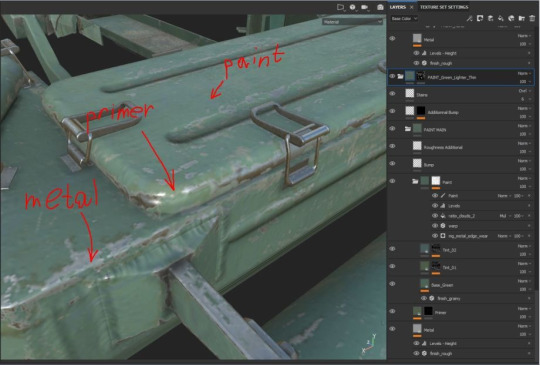Hide the Additional Bump layer
540x365 pixels.
pyautogui.click(x=392, y=111)
